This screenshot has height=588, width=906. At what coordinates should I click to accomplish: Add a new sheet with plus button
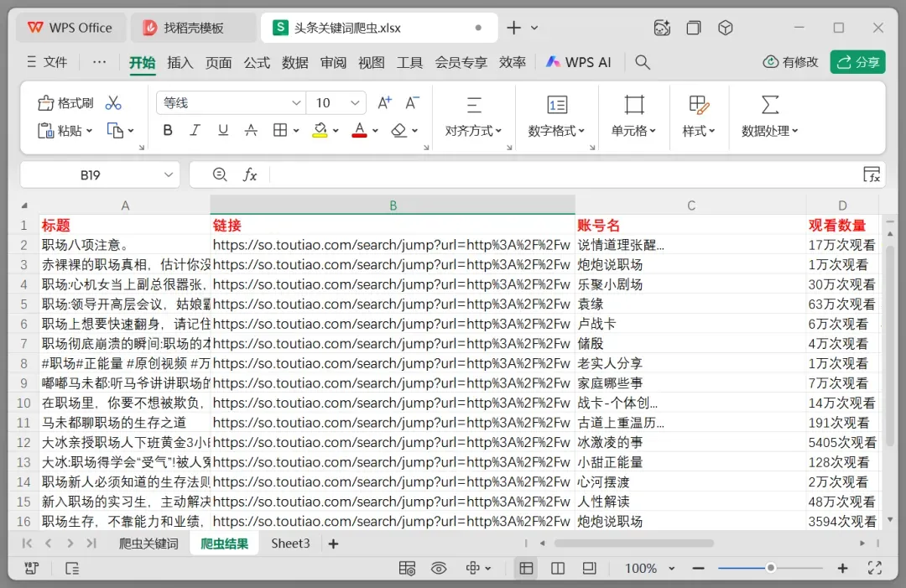[x=333, y=544]
